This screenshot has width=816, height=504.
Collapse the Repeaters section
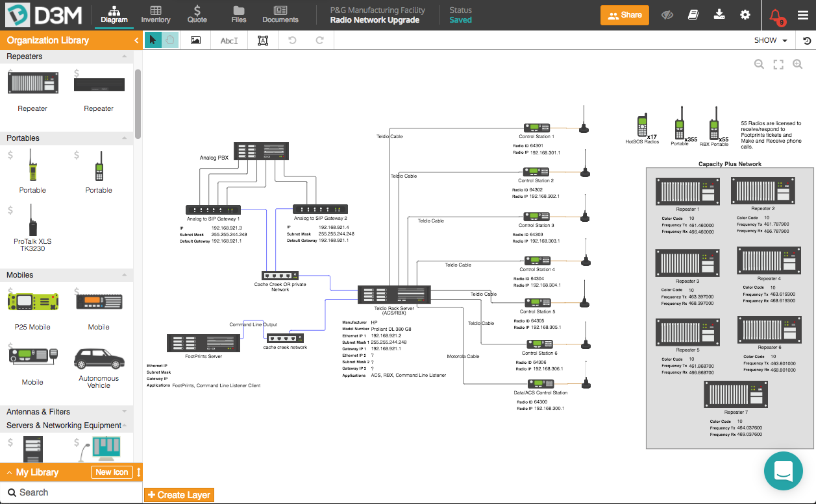[x=124, y=56]
